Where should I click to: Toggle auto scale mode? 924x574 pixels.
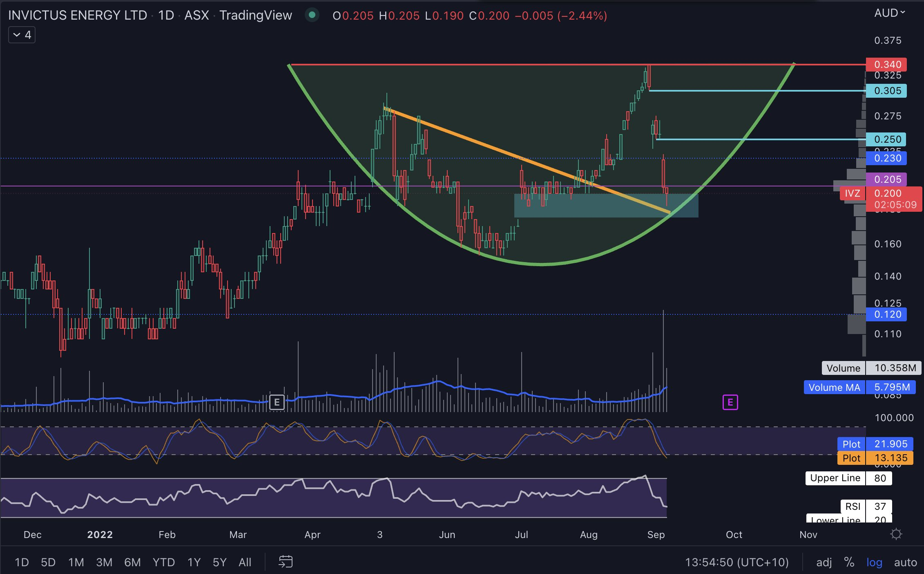coord(905,562)
